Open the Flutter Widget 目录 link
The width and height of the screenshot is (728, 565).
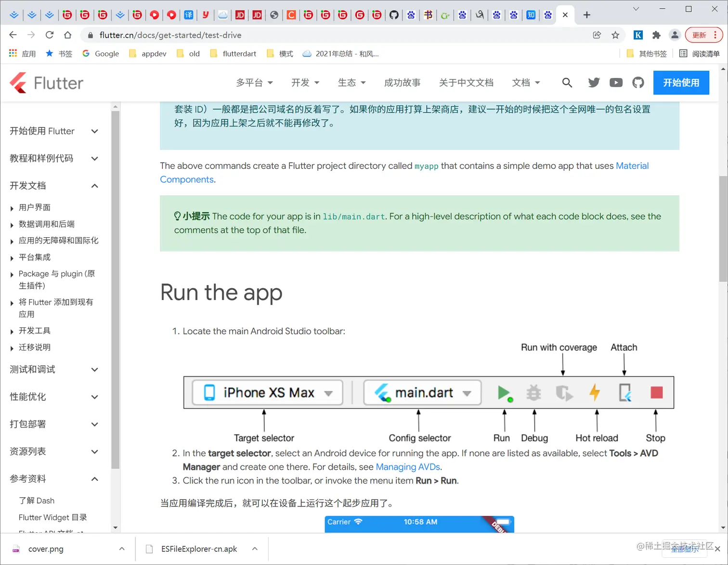[x=53, y=517]
